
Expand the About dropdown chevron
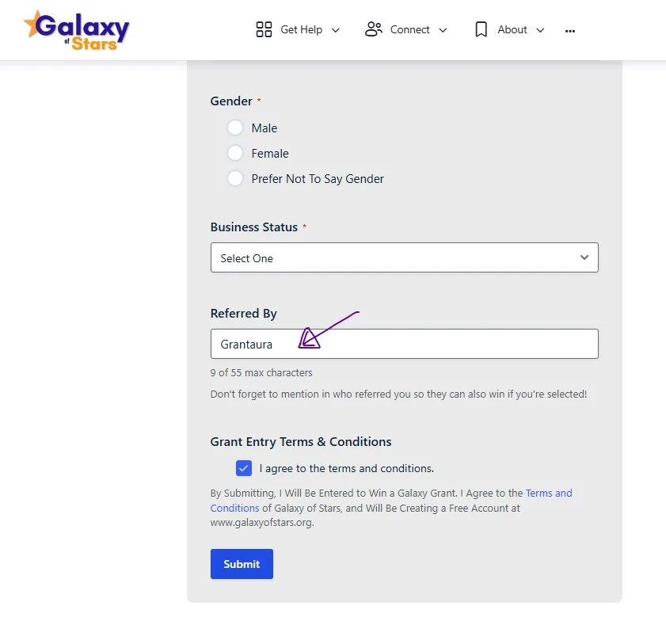(540, 30)
